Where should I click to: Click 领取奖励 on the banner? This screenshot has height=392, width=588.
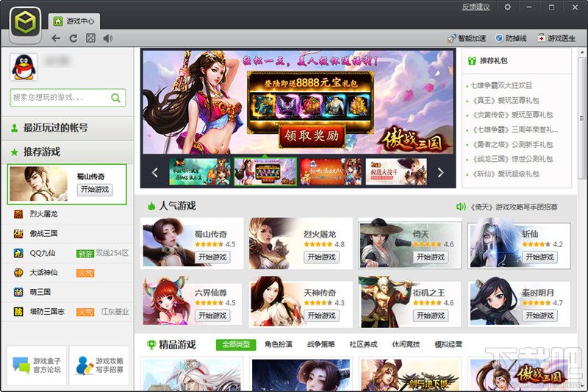(312, 136)
